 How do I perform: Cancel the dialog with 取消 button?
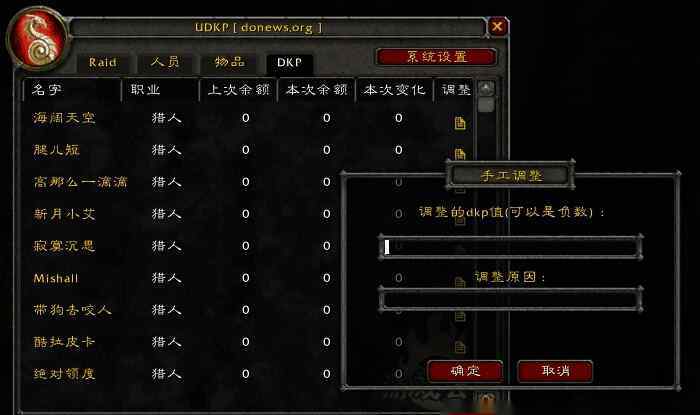click(555, 371)
